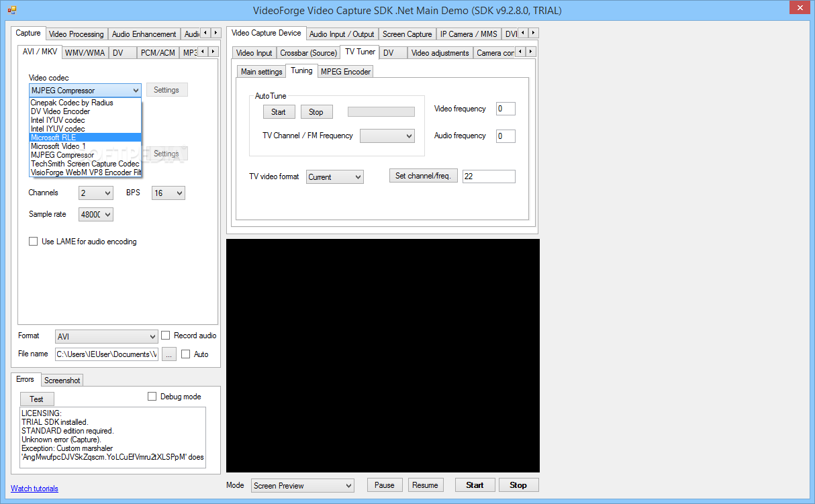
Task: Collapse the Video codec dropdown
Action: click(x=135, y=90)
